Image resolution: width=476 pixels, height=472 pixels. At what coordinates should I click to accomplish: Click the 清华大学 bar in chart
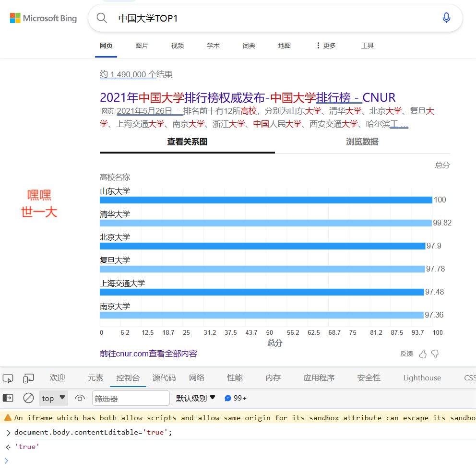[266, 223]
